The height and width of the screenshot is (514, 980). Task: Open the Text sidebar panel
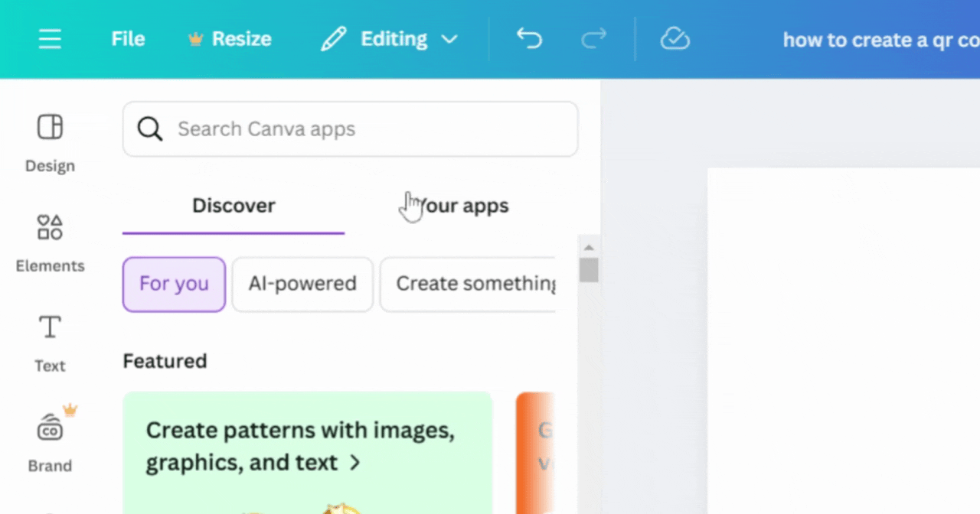pyautogui.click(x=50, y=344)
